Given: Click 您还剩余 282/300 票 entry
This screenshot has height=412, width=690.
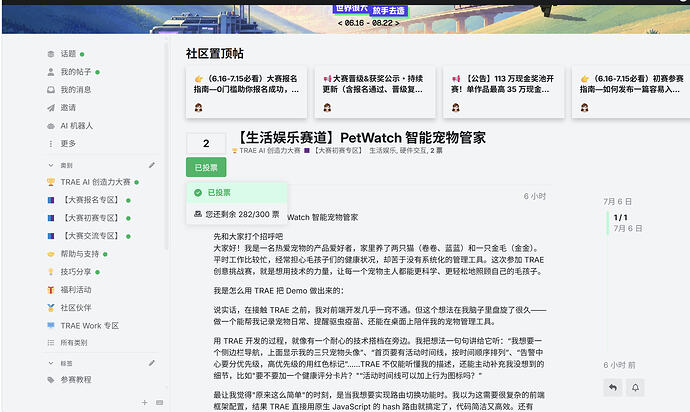Looking at the screenshot, I should coord(237,214).
